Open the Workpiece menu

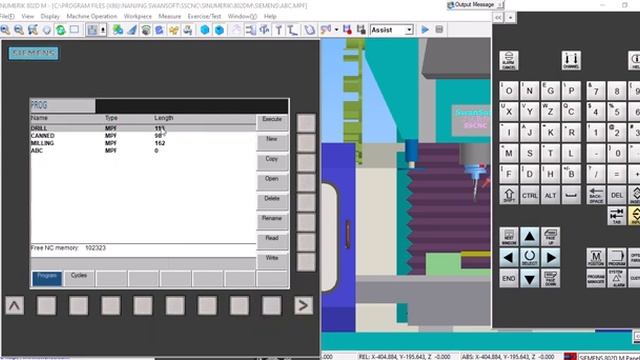[138, 16]
